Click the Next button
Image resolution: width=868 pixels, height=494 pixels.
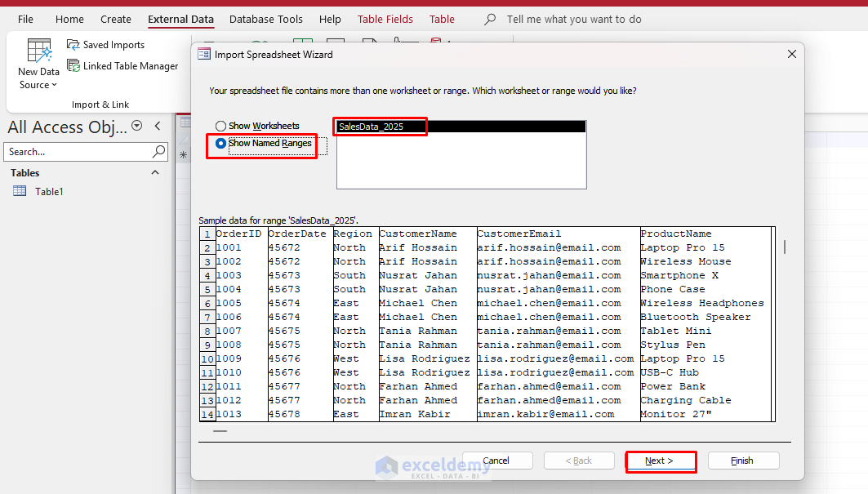659,461
